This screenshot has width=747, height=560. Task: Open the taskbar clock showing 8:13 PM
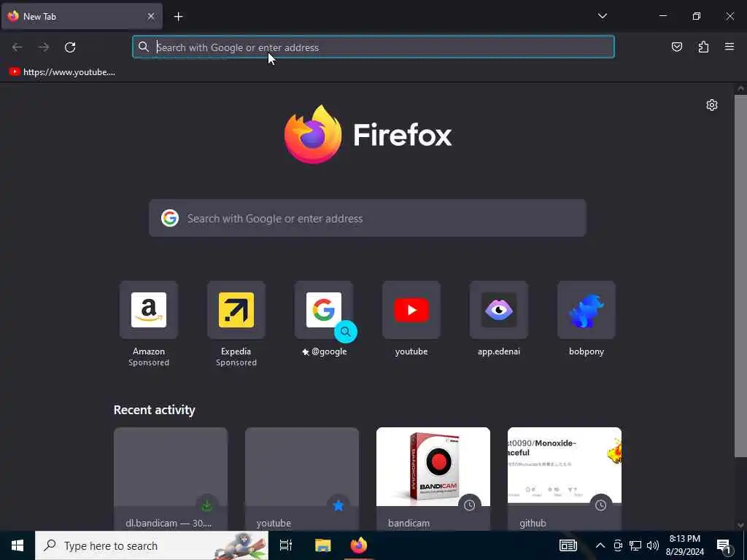[x=684, y=545]
